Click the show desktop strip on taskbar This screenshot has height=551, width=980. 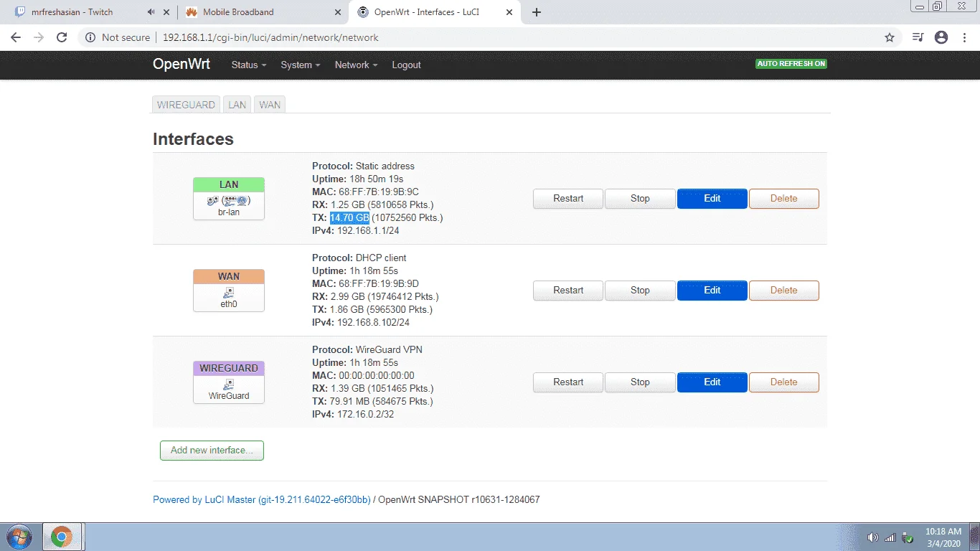975,537
